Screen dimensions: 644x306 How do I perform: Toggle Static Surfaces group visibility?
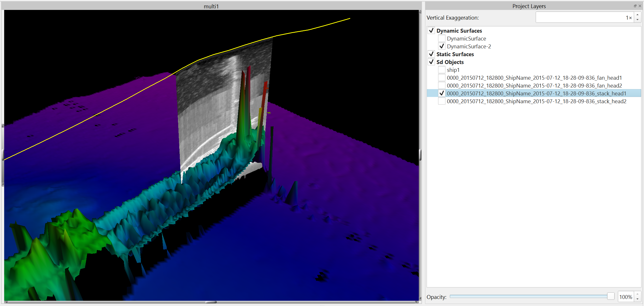(431, 54)
